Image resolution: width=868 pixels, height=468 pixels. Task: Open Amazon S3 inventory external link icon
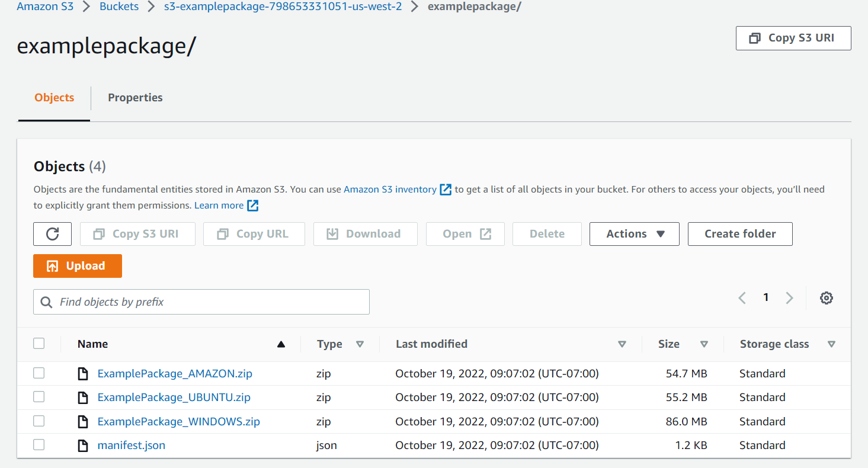coord(445,189)
